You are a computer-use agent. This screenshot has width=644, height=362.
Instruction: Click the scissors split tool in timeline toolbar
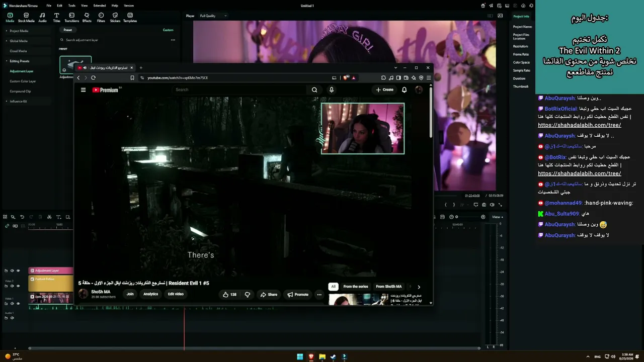(x=49, y=217)
